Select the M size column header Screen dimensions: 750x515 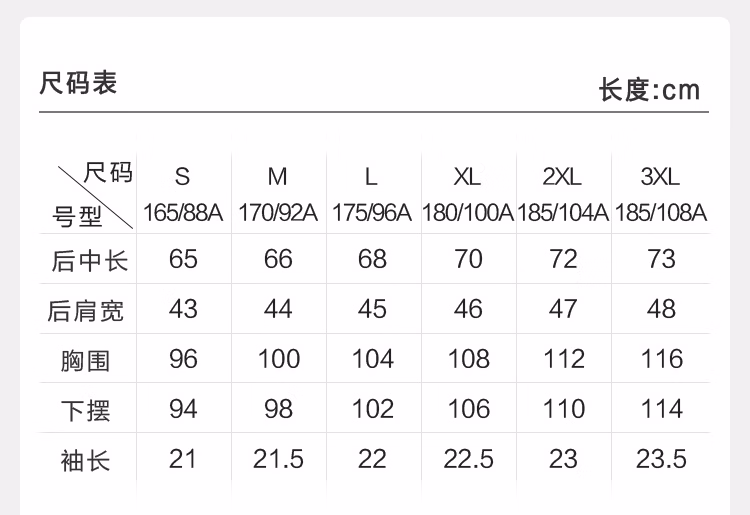[277, 176]
